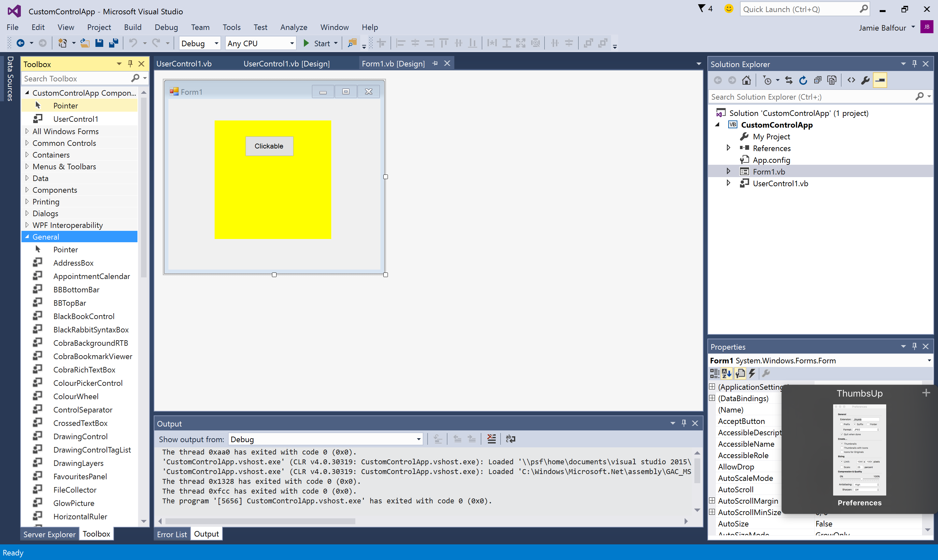The image size is (938, 560).
Task: Open the Build menu
Action: tap(133, 27)
